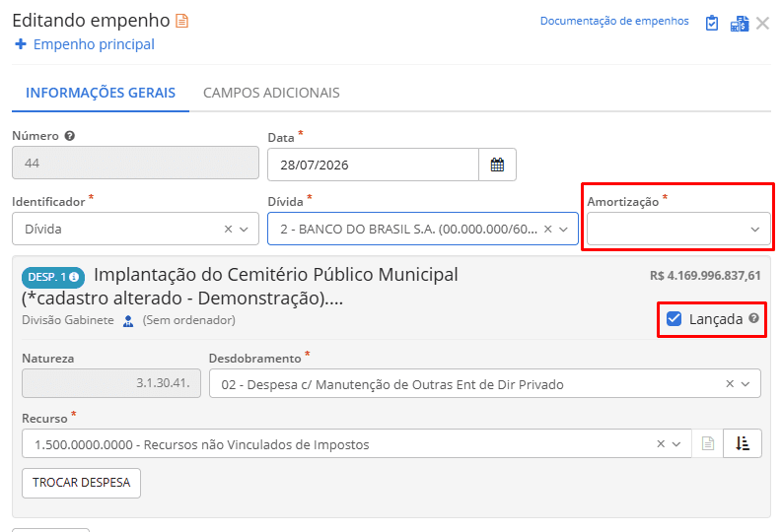Screen dimensions: 781x532
Task: Click the Trocar Despesa button
Action: [x=81, y=483]
